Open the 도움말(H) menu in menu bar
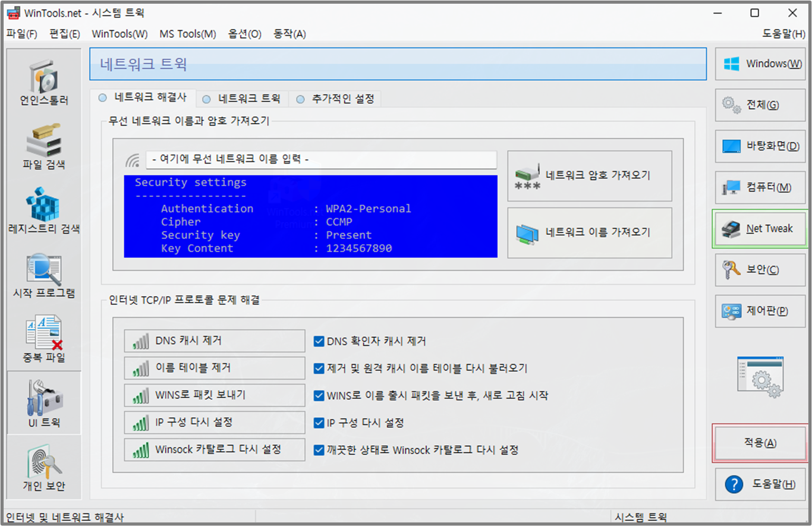Screen dimensions: 812x526 (784, 34)
